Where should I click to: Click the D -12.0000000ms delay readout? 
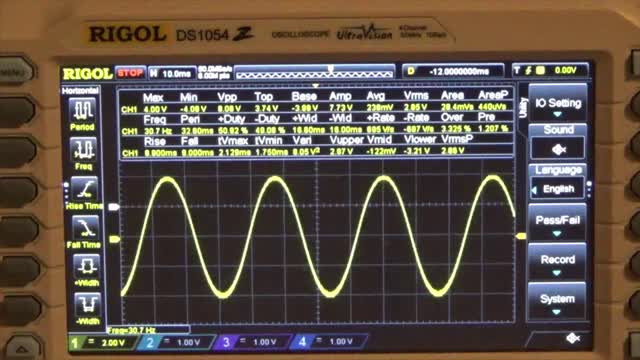[x=453, y=71]
